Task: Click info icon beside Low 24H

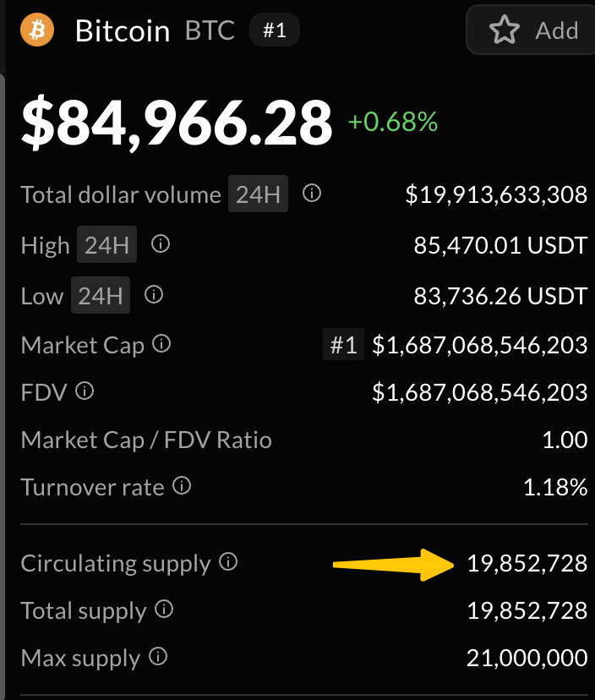Action: click(154, 295)
